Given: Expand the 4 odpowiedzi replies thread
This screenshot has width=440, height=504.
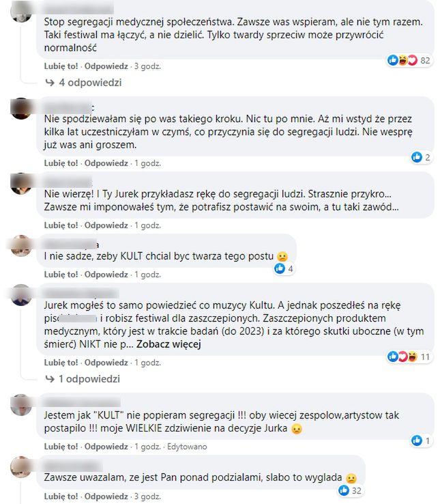Looking at the screenshot, I should click(83, 83).
